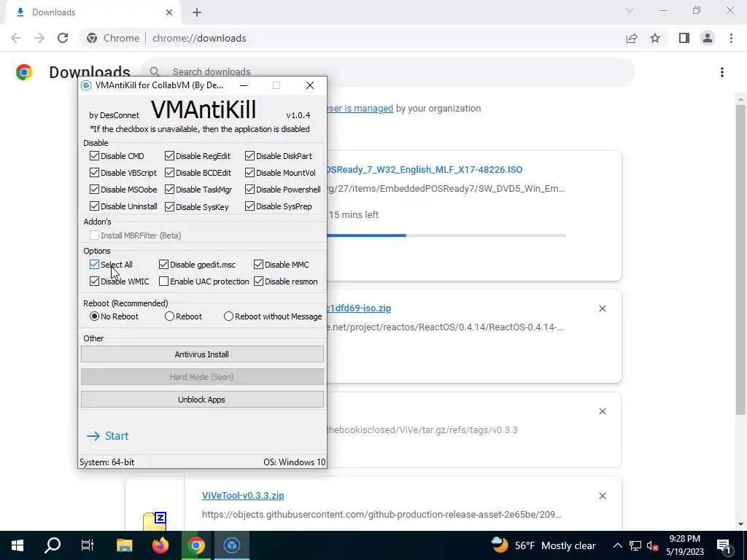Screen dimensions: 747x560
Task: Open Downloads page more actions menu
Action: (x=722, y=72)
